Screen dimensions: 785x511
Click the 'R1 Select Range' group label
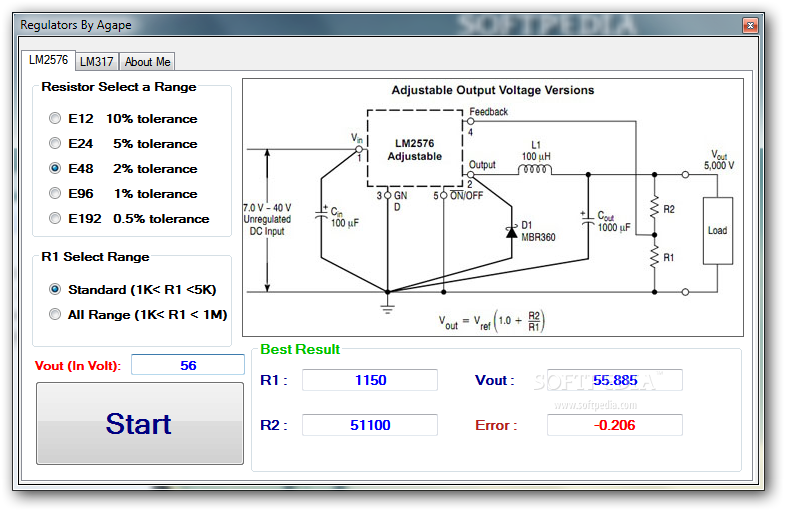(95, 257)
